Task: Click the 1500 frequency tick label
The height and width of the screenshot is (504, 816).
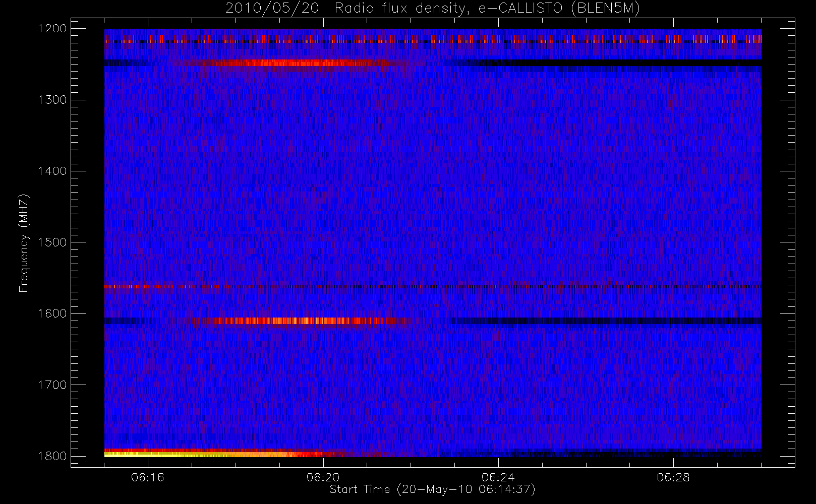Action: 52,242
